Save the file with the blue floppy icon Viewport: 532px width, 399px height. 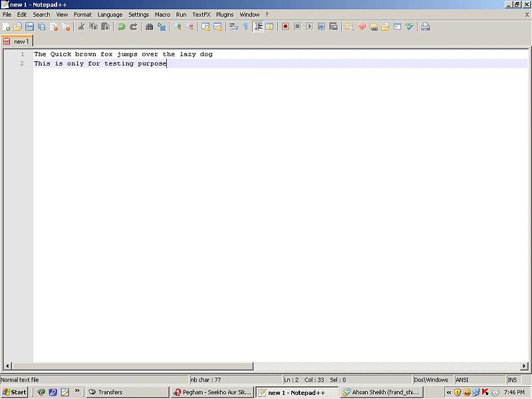[29, 27]
